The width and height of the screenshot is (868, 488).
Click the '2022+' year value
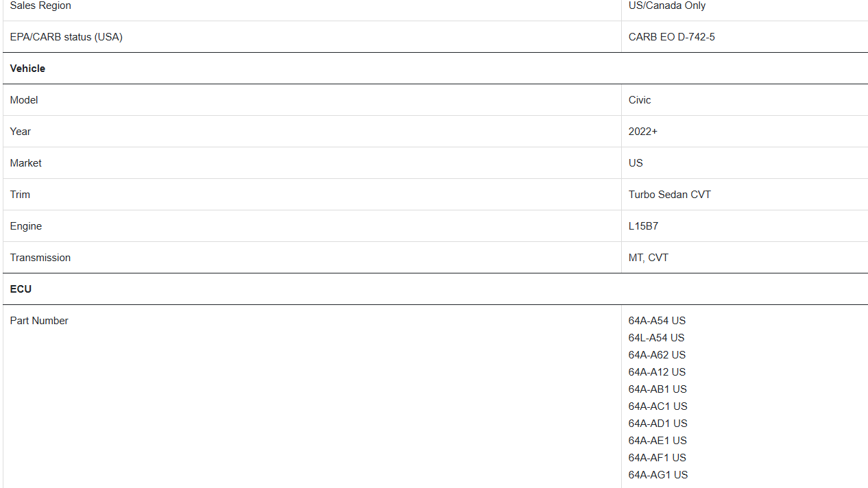(x=642, y=132)
